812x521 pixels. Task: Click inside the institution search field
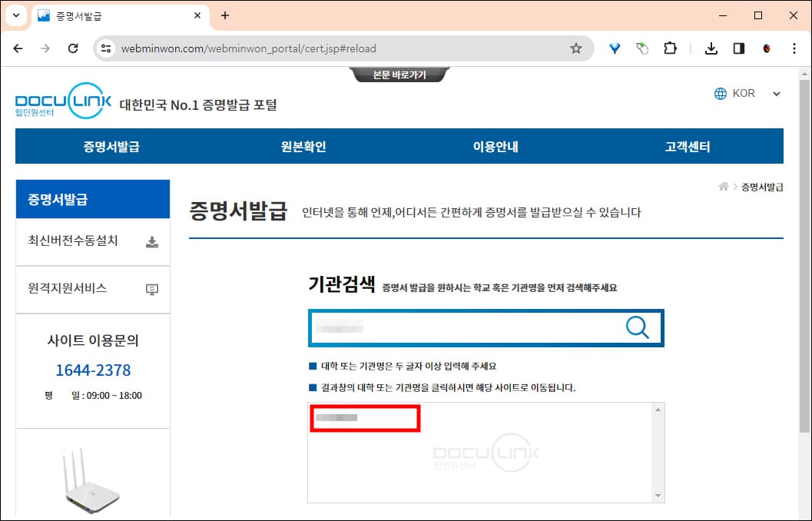pyautogui.click(x=461, y=328)
